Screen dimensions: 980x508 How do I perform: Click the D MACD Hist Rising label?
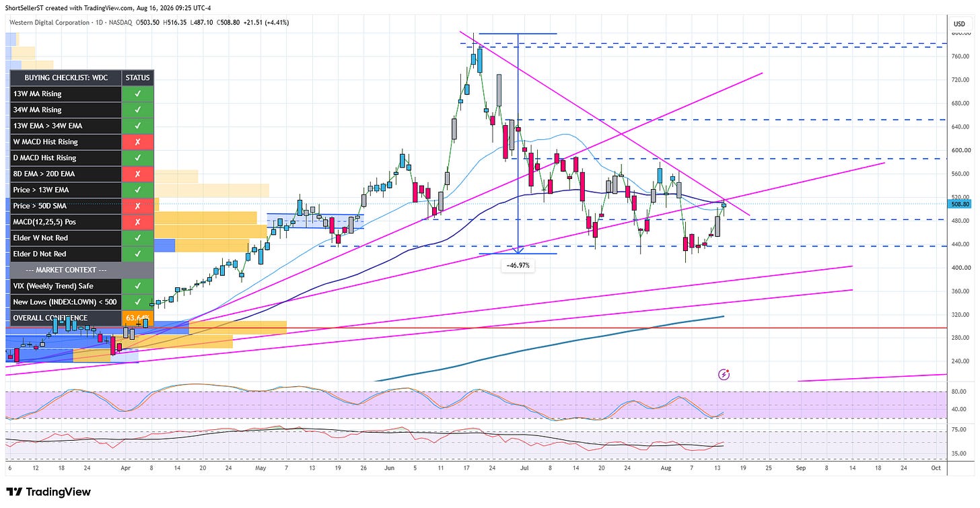click(x=45, y=158)
